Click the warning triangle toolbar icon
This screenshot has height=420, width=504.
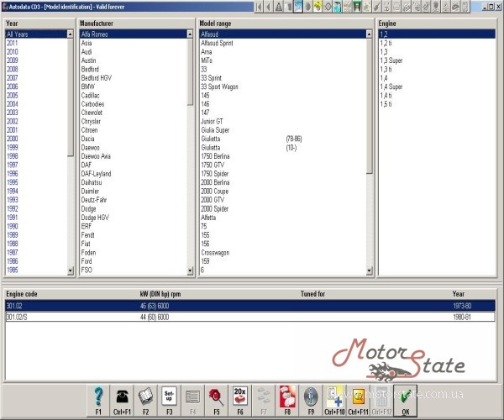[279, 7]
